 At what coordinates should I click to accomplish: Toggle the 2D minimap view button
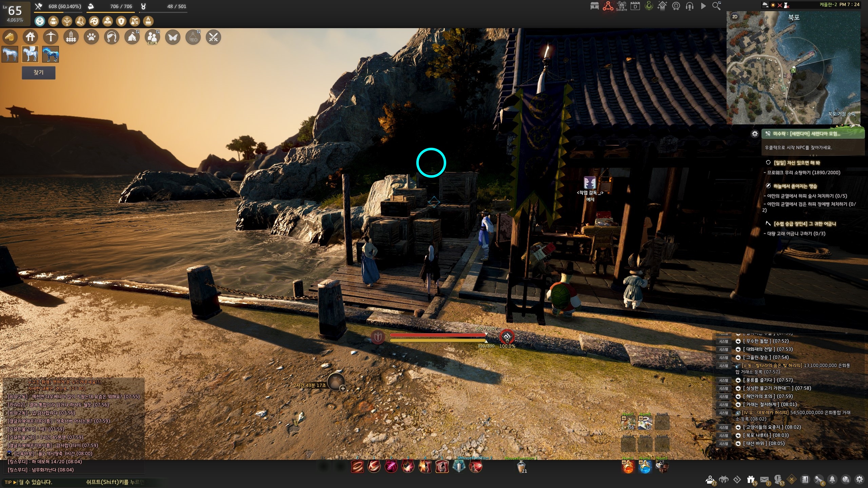pos(735,17)
